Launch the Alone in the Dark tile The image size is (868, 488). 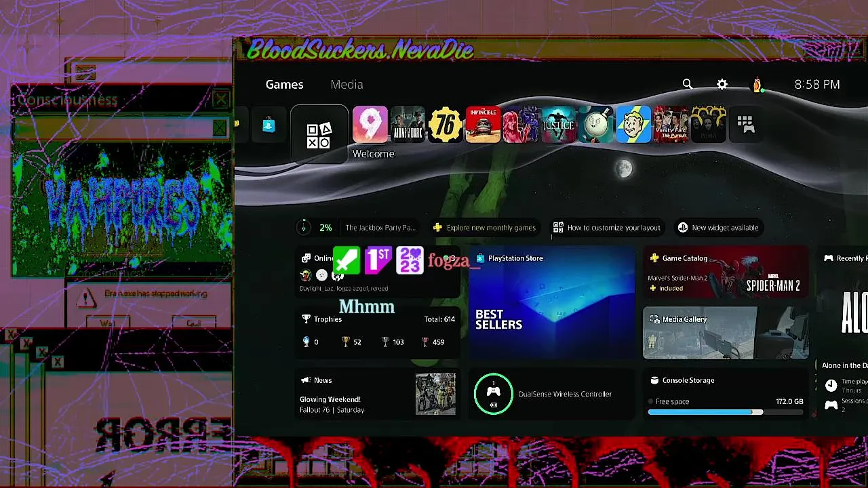(x=408, y=125)
